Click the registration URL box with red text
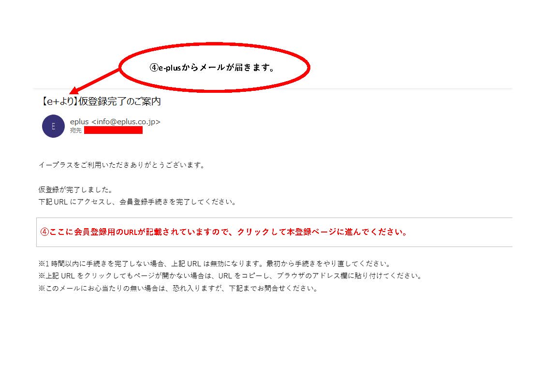Screen dimensions: 554x392 click(274, 232)
